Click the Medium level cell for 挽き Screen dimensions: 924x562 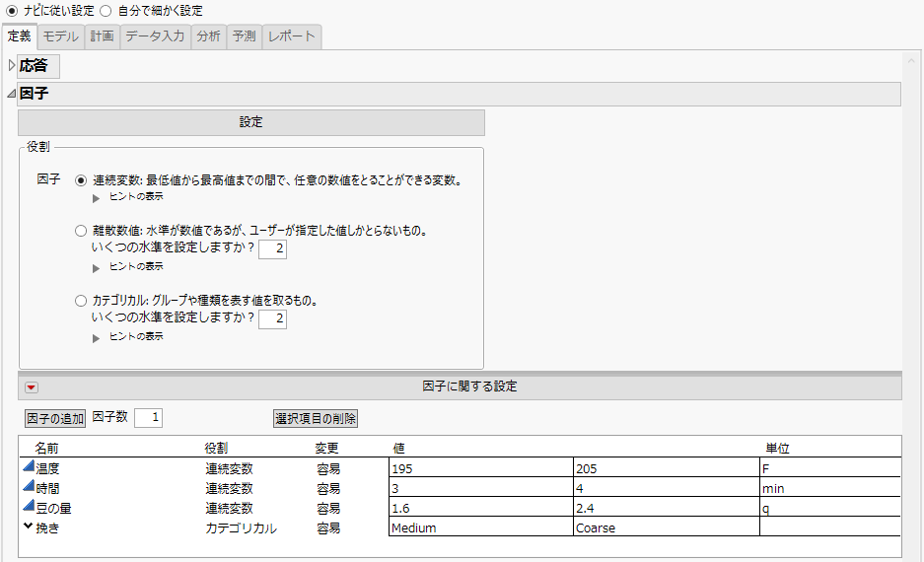point(481,527)
